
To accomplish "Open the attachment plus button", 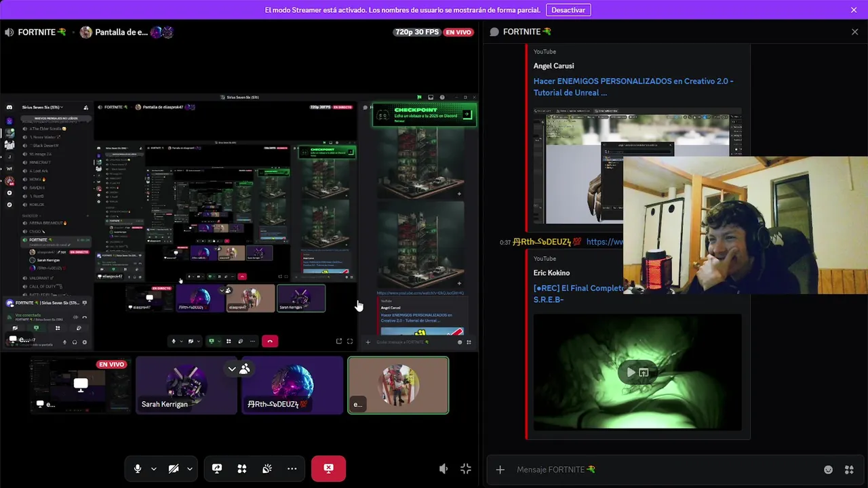I will coord(500,469).
